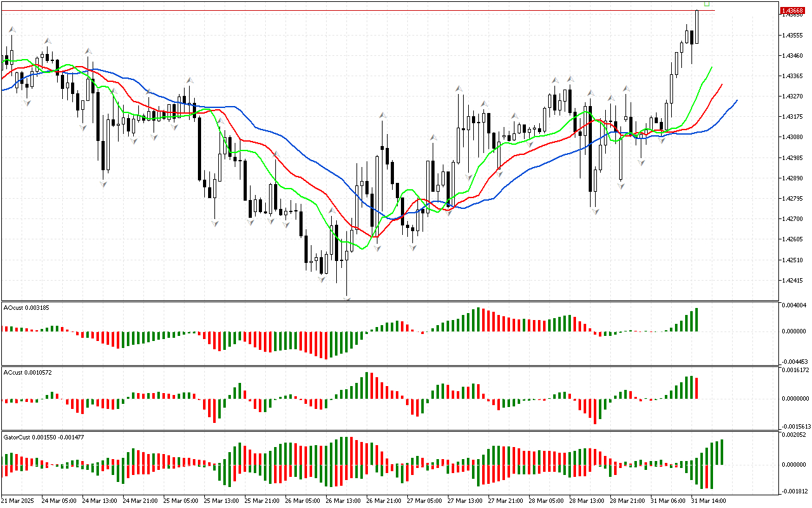Click the 1.43270 price scale label

pyautogui.click(x=792, y=97)
